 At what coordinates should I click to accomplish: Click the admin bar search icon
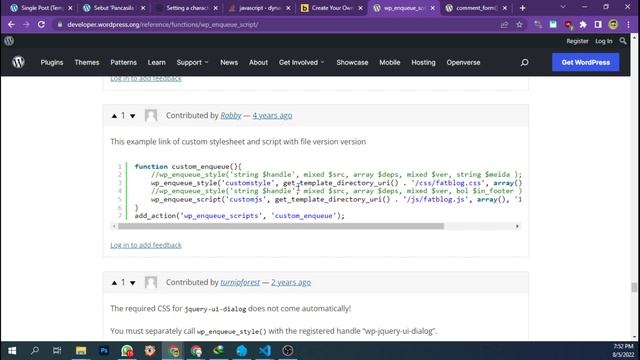pyautogui.click(x=623, y=41)
